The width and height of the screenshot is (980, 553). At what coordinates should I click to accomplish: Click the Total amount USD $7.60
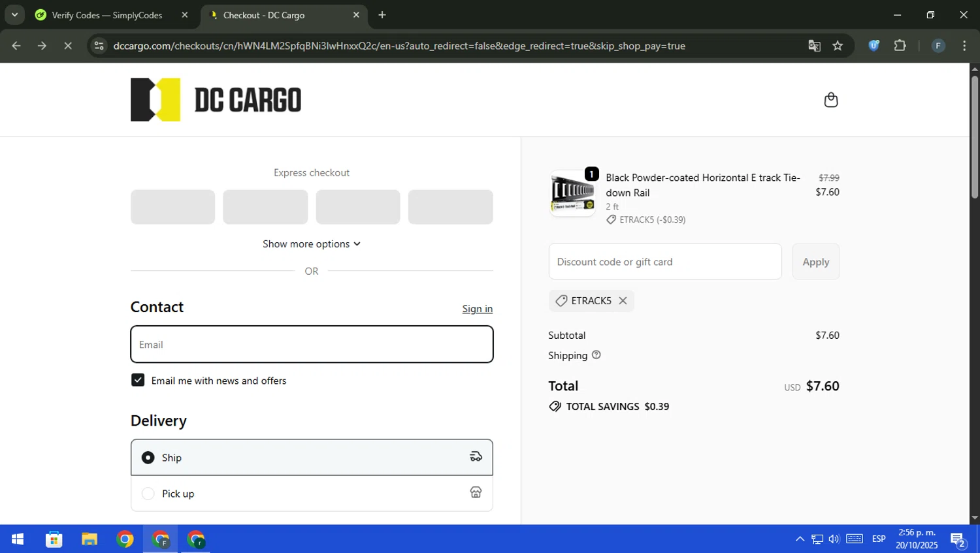(x=811, y=386)
